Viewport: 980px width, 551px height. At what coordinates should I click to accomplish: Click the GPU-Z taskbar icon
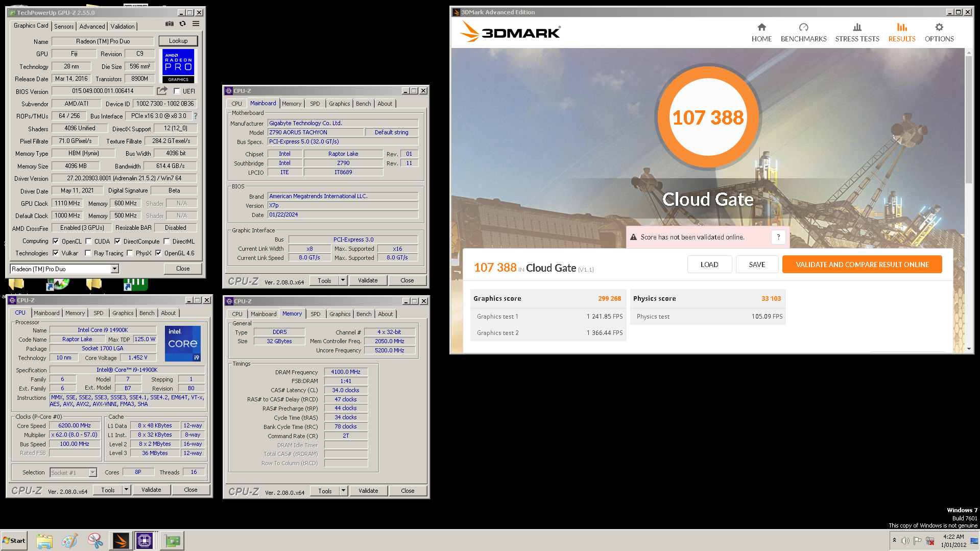pyautogui.click(x=172, y=540)
